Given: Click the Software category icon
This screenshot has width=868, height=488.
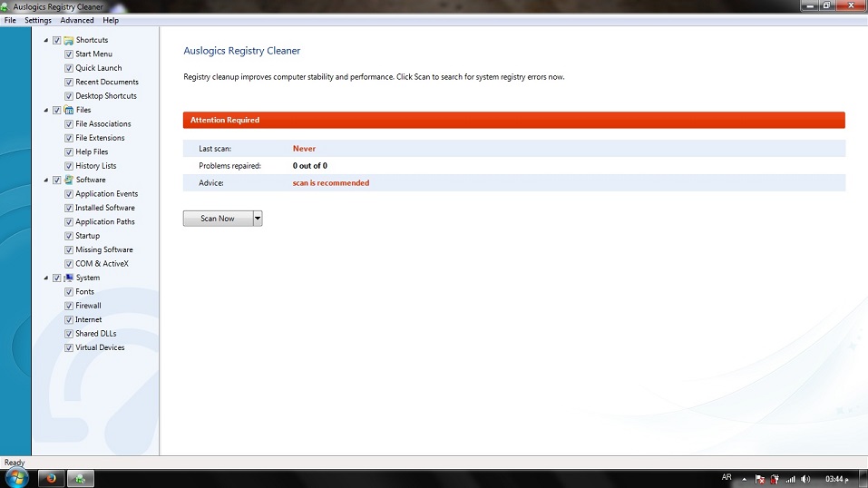Looking at the screenshot, I should tap(69, 180).
